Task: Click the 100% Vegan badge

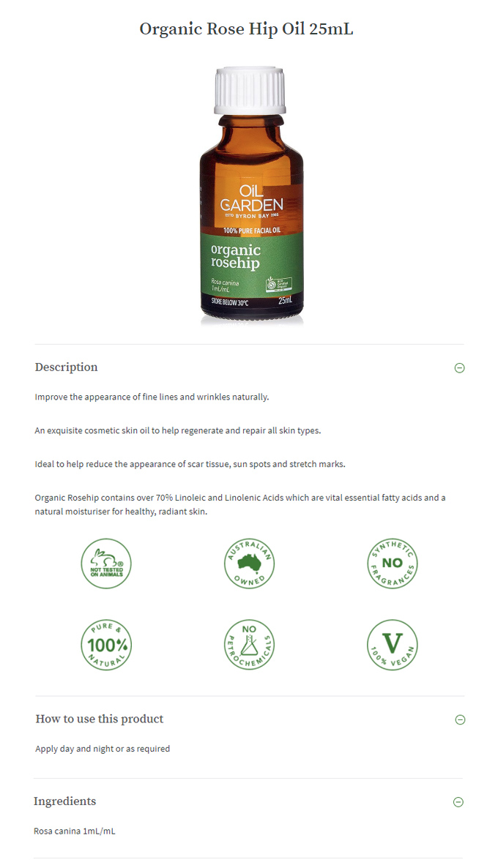Action: click(393, 645)
